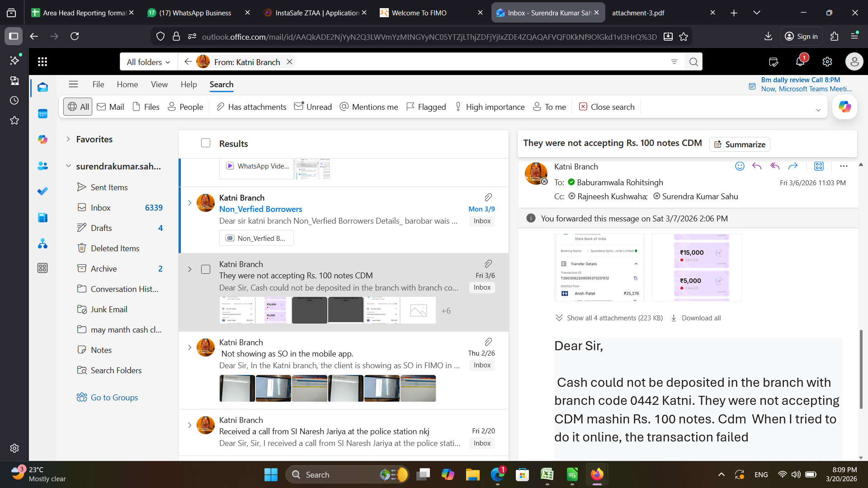Screen dimensions: 868x488
Task: Open the Copilot icon beside the ribbon
Action: click(844, 107)
